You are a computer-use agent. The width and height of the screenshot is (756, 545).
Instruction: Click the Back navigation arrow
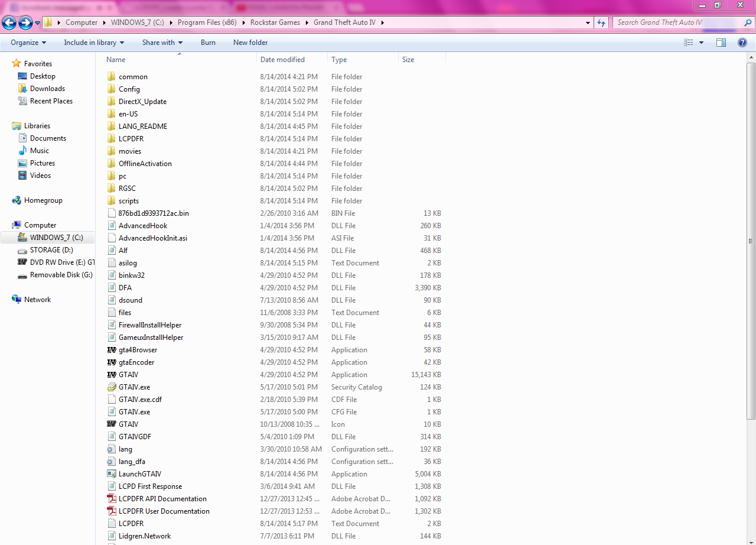point(9,22)
